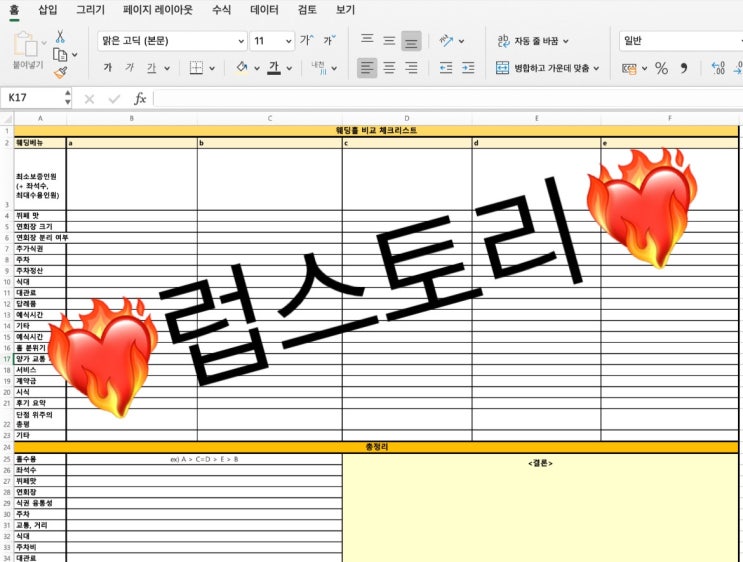Open the 데이터 ribbon tab
The image size is (743, 562).
click(264, 10)
